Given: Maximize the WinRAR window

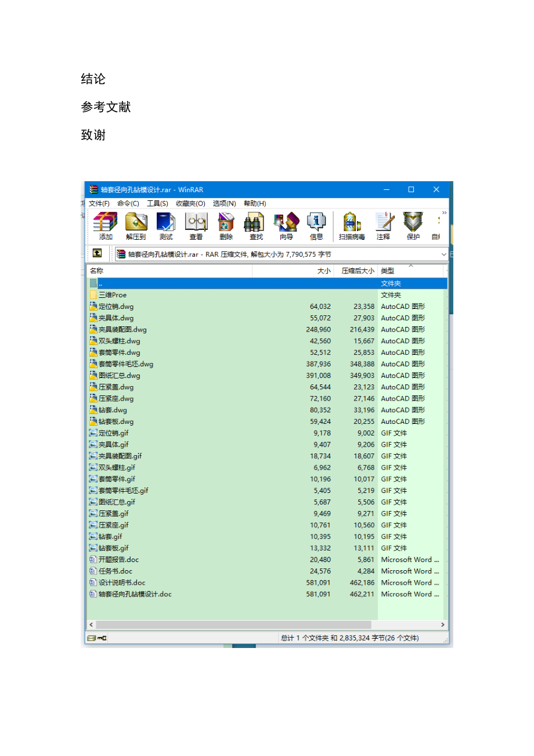Looking at the screenshot, I should [411, 189].
